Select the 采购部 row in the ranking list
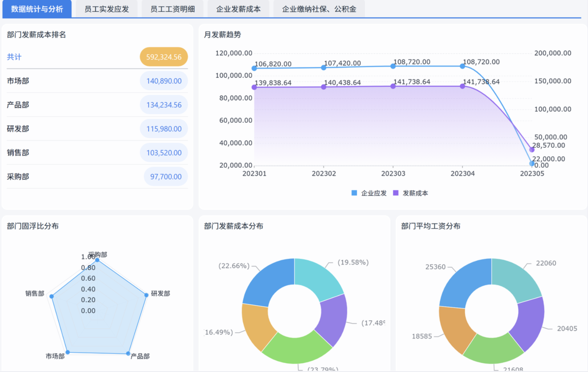The height and width of the screenshot is (372, 588). pyautogui.click(x=97, y=177)
